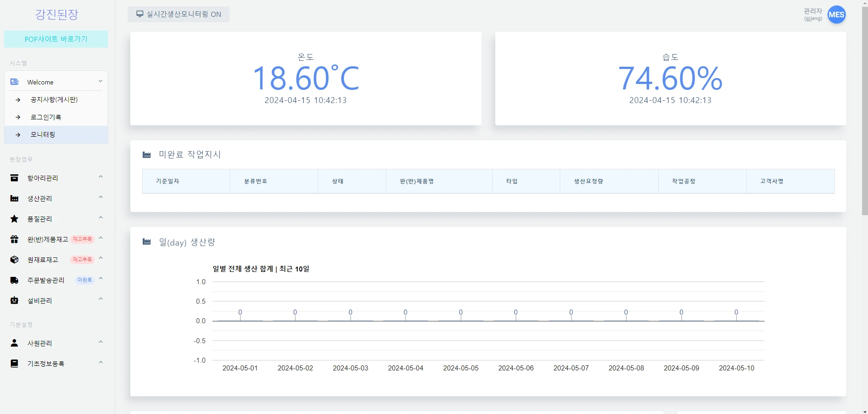This screenshot has height=414, width=868.
Task: Click the 완(반)제품재고 gift icon
Action: tap(15, 239)
